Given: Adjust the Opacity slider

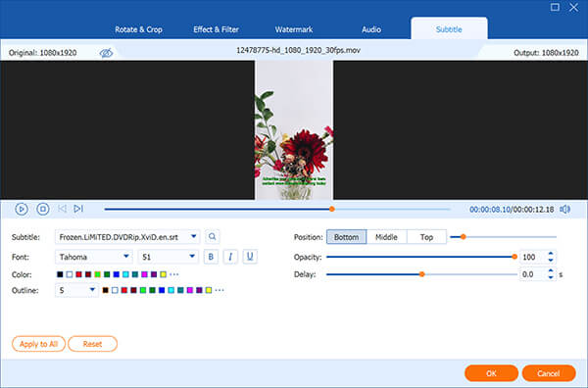Looking at the screenshot, I should 421,257.
